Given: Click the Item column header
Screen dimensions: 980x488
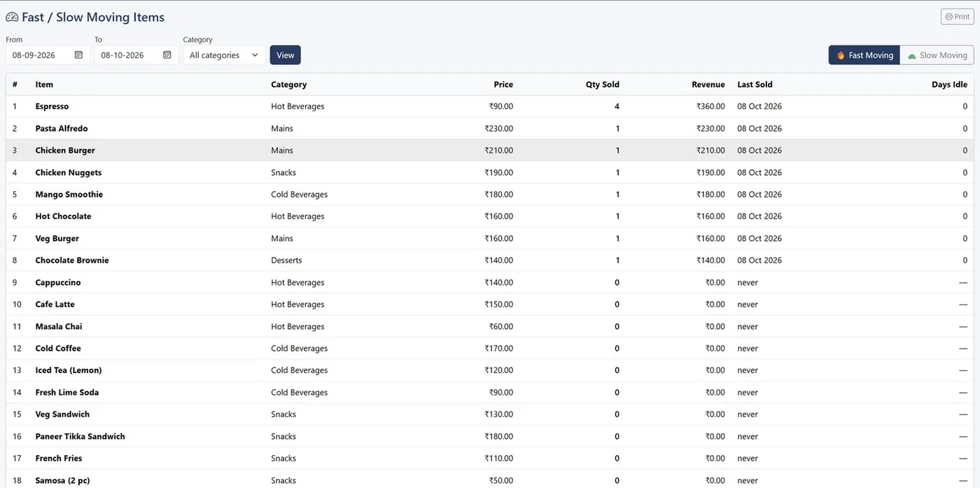Looking at the screenshot, I should pos(44,84).
